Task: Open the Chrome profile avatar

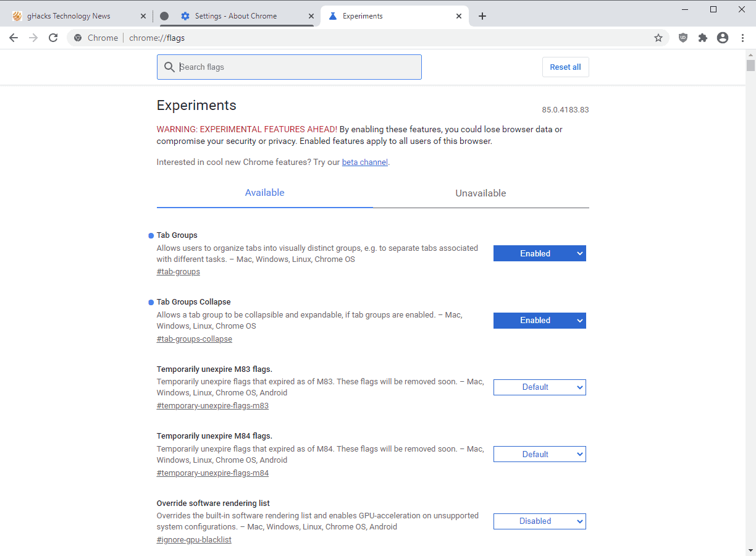Action: 723,38
